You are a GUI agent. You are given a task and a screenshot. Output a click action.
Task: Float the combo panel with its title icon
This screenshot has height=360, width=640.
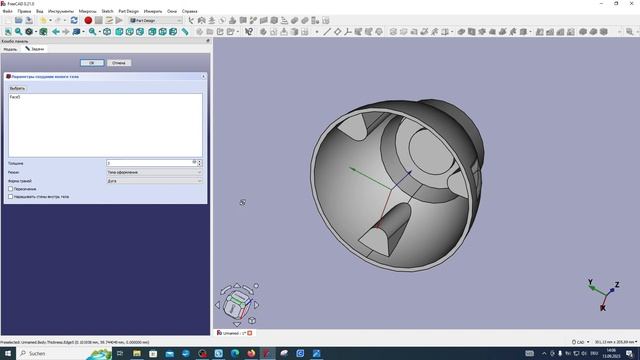pos(208,41)
